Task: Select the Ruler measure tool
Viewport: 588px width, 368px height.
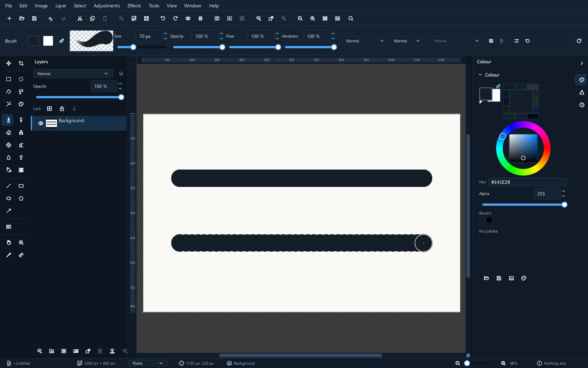Action: (x=21, y=255)
